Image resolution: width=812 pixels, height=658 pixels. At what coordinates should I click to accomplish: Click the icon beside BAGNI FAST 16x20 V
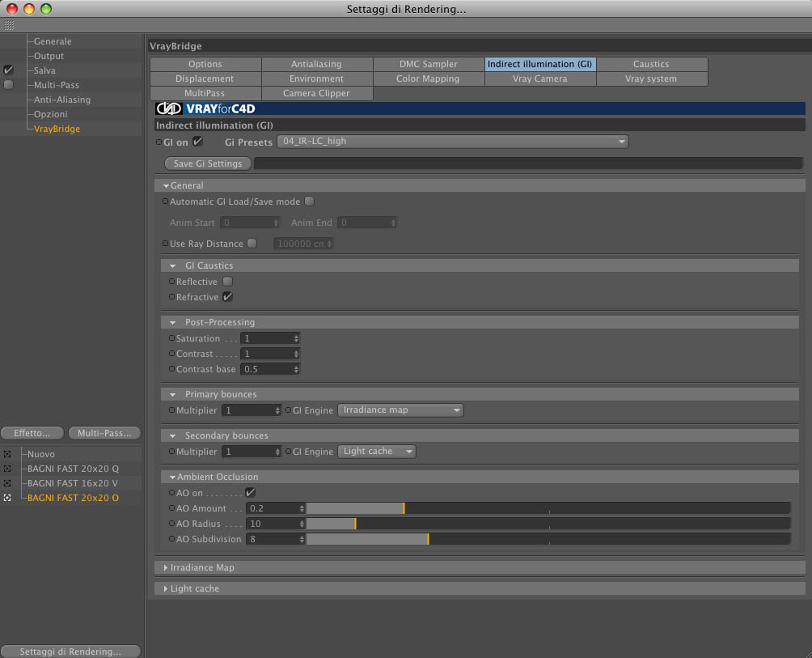(7, 483)
